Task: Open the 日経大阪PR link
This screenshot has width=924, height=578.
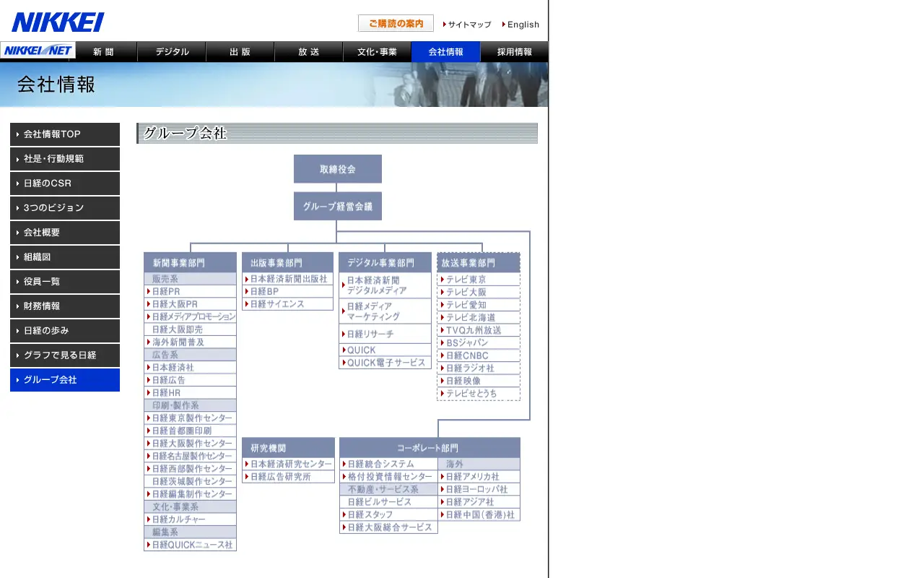Action: tap(191, 304)
